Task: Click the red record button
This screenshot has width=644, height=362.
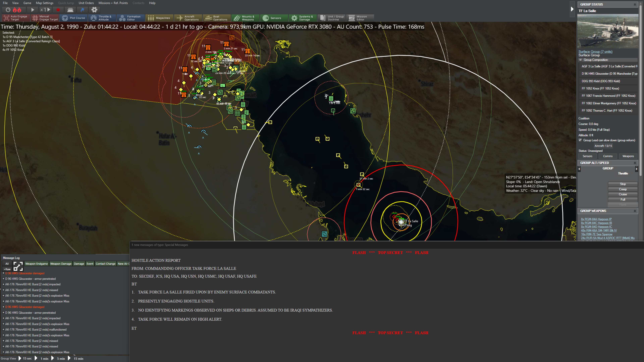Action: tap(58, 10)
